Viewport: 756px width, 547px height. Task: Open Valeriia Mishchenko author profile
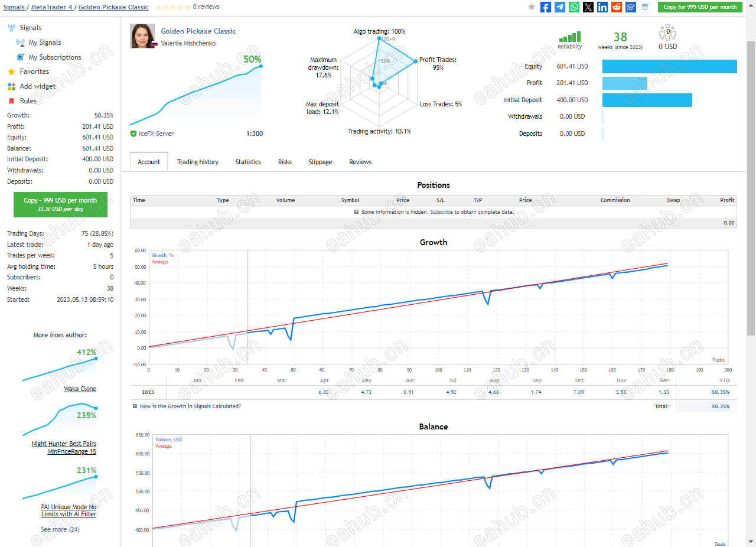(x=188, y=43)
